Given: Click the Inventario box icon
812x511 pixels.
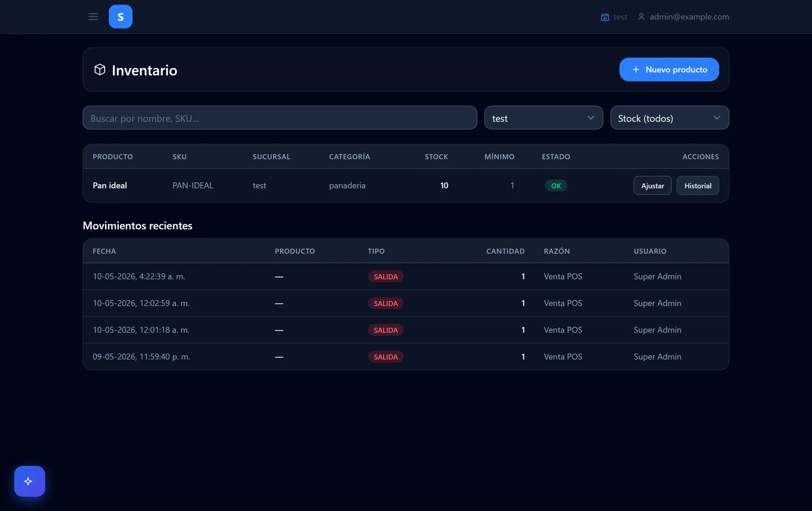Looking at the screenshot, I should click(x=100, y=69).
